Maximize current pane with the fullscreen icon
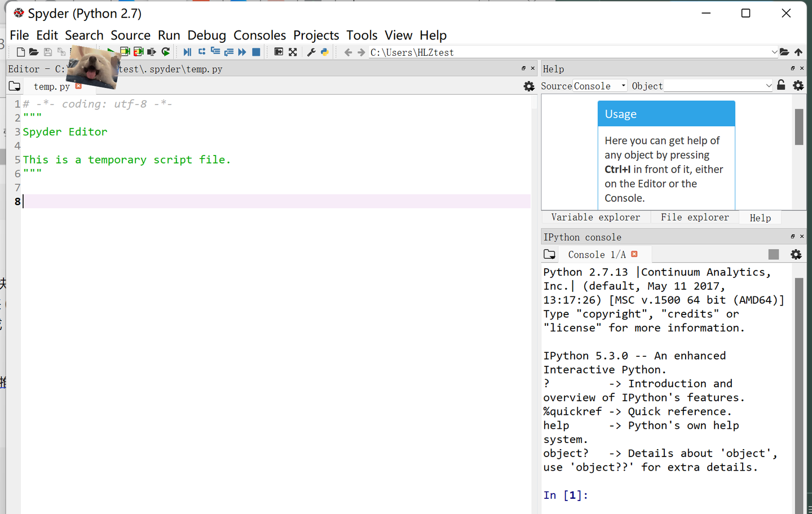This screenshot has height=514, width=812. click(293, 52)
